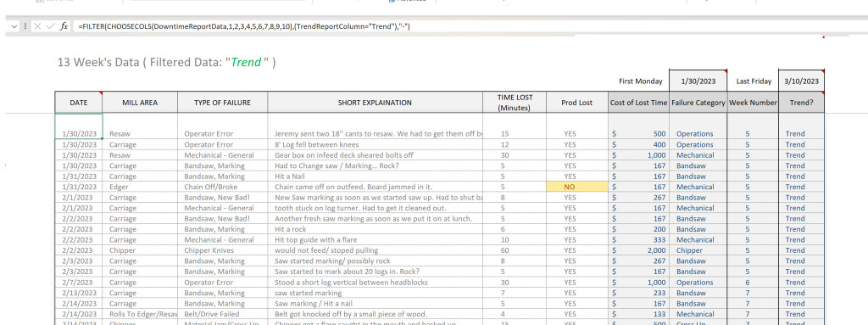Select the 3/10/2023 Last Friday value cell
The height and width of the screenshot is (325, 868).
801,81
